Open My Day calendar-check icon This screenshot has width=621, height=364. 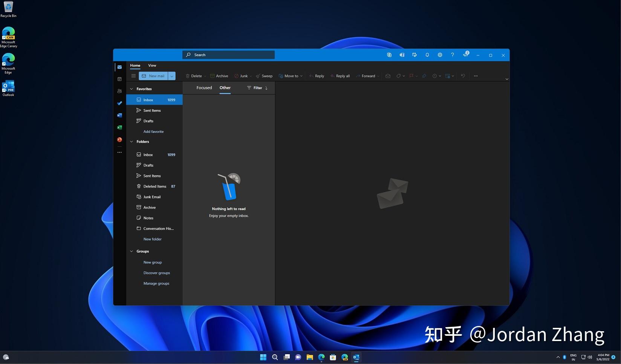click(415, 55)
